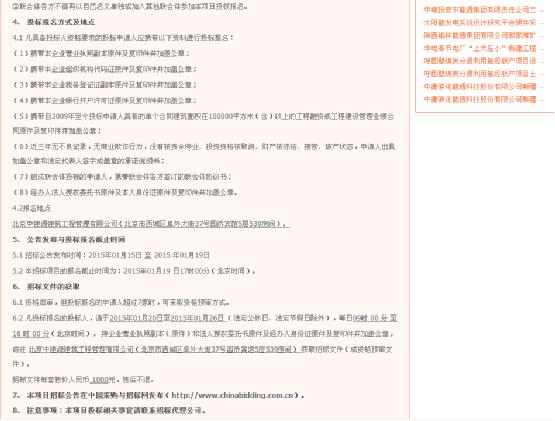Click underlined date 2015年01月20日至2015年01月26日

167,318
